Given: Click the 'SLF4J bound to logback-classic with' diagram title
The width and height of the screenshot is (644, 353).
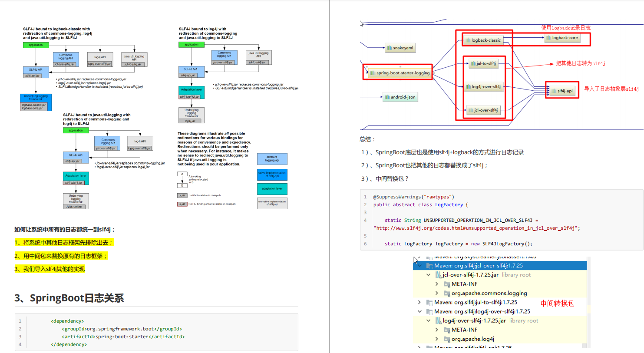Looking at the screenshot, I should pos(56,29).
